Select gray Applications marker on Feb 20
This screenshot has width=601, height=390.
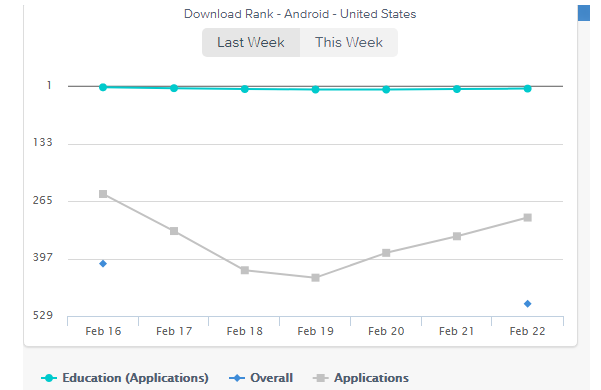tap(386, 253)
